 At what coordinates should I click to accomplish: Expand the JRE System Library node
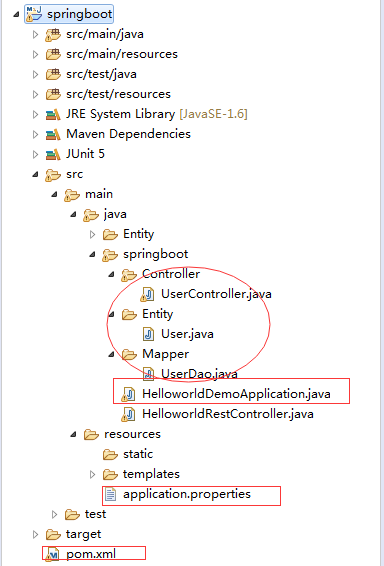35,114
